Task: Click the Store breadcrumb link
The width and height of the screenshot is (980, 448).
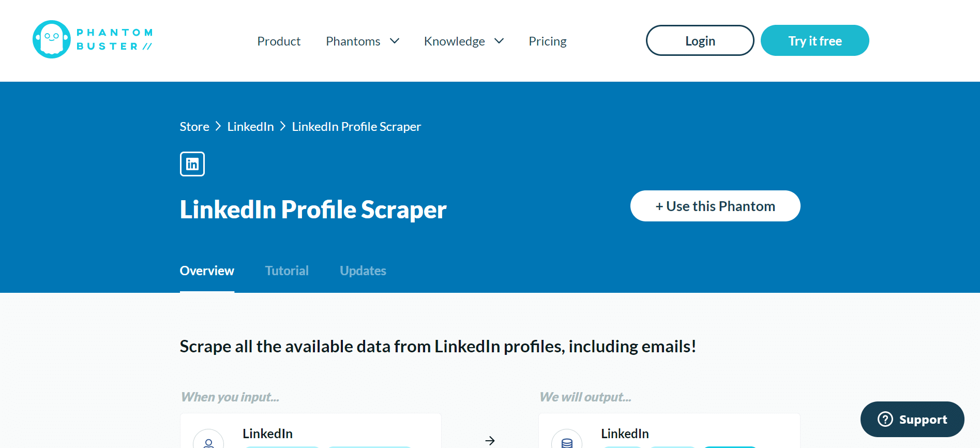Action: (x=194, y=127)
